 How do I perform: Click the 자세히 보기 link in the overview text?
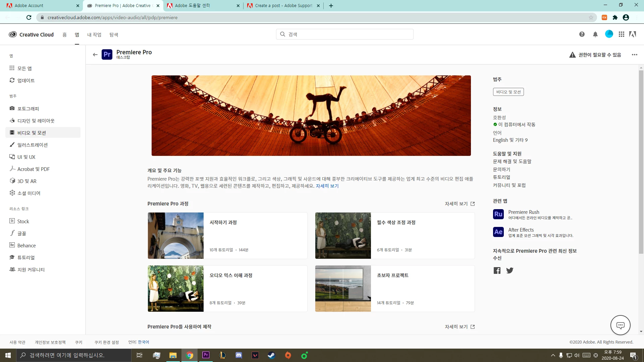pyautogui.click(x=327, y=186)
